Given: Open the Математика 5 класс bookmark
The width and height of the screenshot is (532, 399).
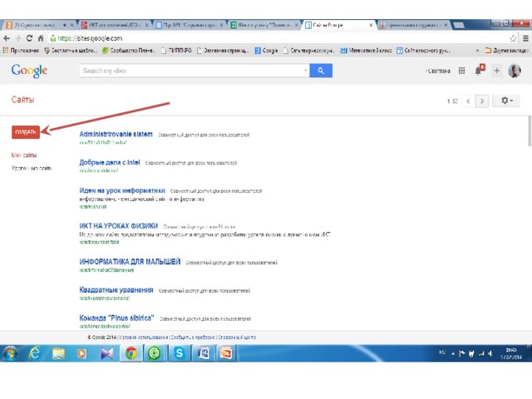Looking at the screenshot, I should coord(366,50).
